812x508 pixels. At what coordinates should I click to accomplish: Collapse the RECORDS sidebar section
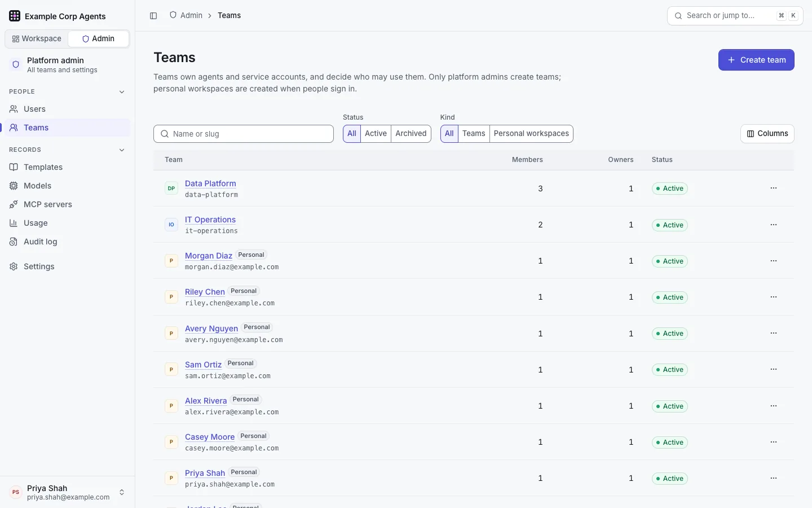122,150
